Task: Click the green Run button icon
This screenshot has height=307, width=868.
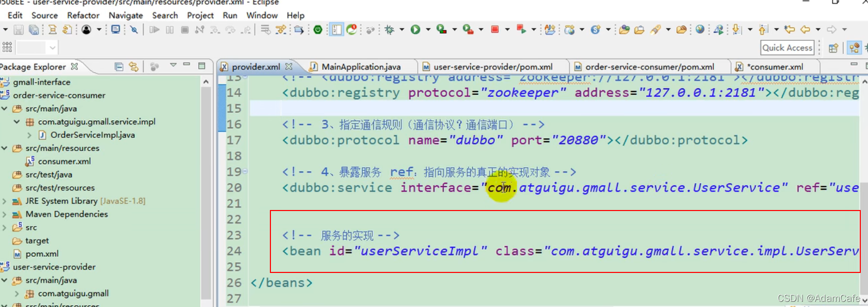Action: [415, 30]
